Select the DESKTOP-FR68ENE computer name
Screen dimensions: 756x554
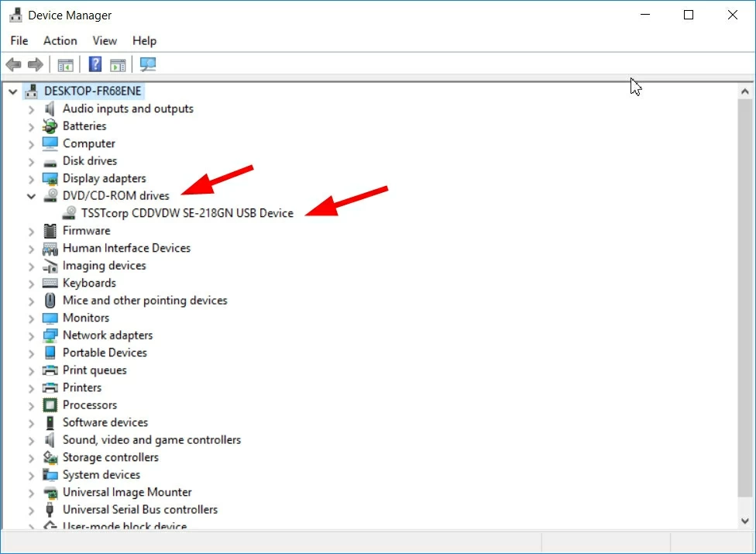click(93, 91)
